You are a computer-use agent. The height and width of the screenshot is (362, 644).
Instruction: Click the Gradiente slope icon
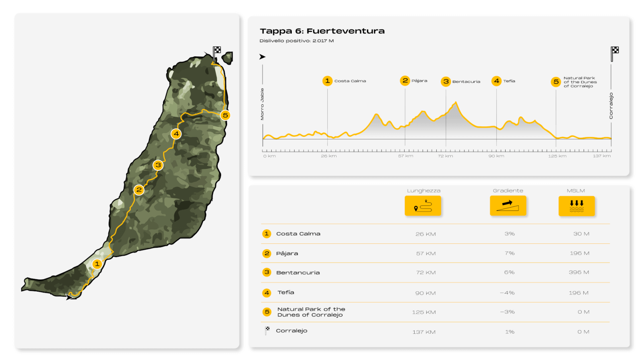(508, 206)
